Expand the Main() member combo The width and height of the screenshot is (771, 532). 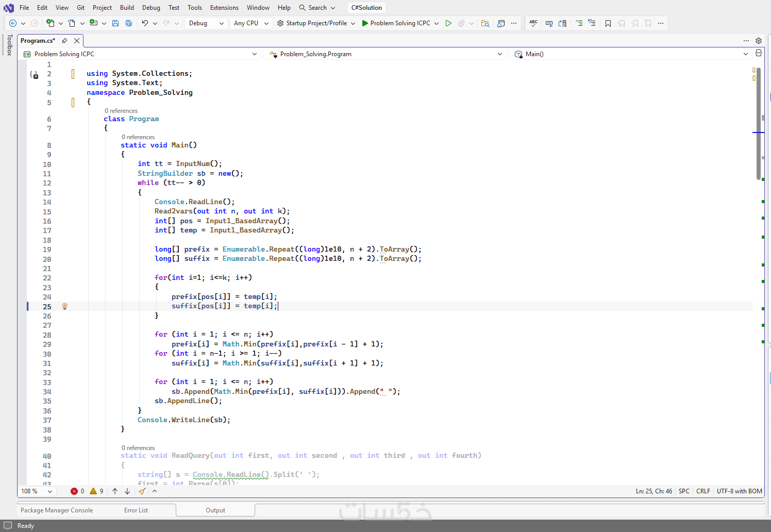click(x=631, y=54)
